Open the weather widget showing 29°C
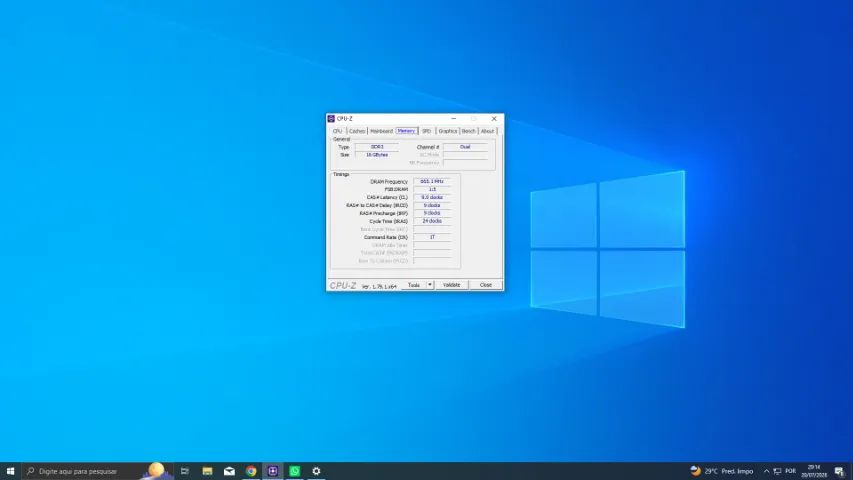853x480 pixels. point(721,471)
